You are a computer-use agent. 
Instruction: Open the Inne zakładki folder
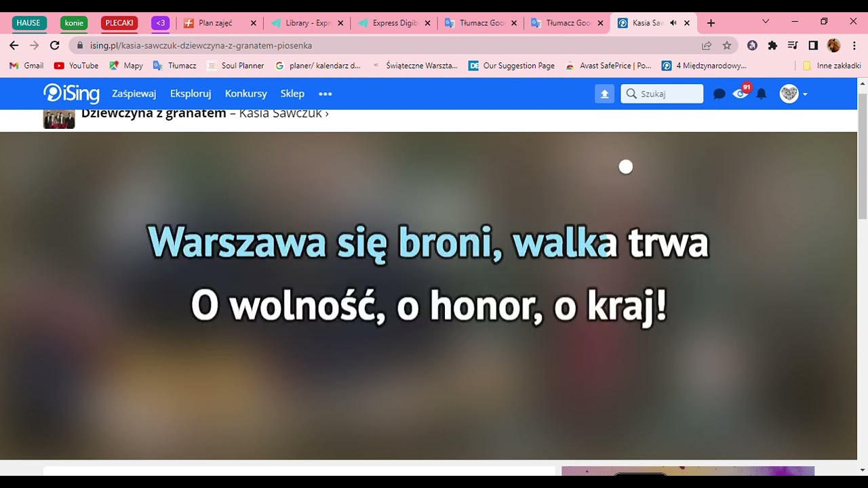(831, 66)
